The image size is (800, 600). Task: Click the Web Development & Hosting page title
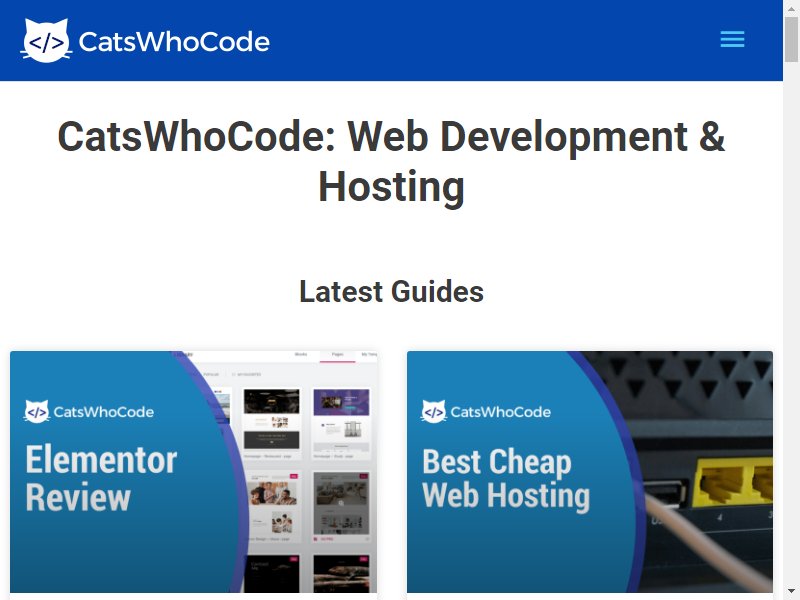(x=391, y=161)
